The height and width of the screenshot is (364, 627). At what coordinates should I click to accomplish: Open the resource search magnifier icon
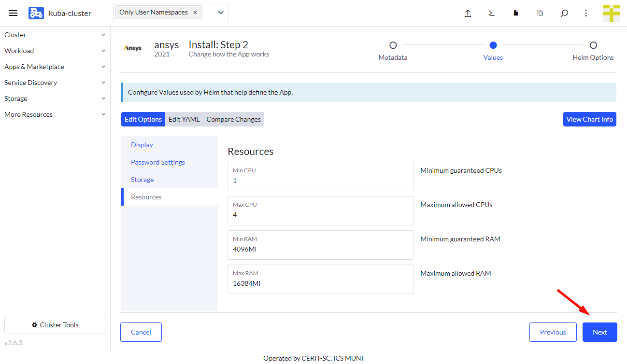(564, 13)
